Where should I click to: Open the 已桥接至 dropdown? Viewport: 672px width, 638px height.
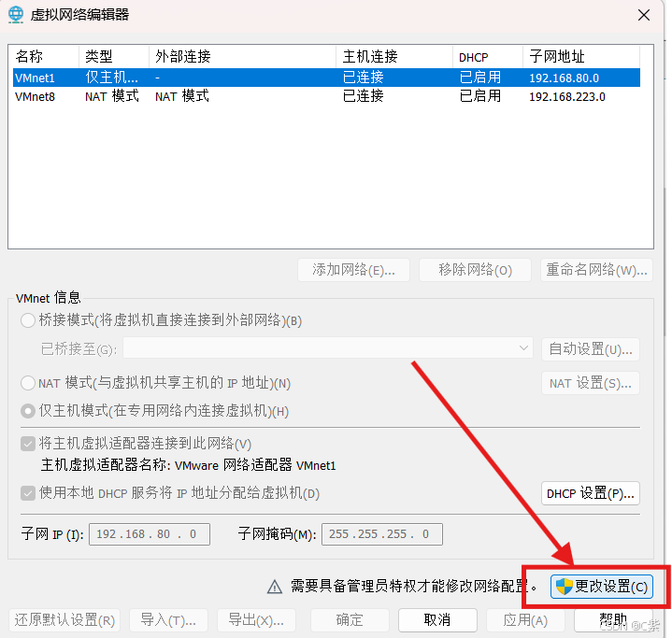pyautogui.click(x=328, y=347)
